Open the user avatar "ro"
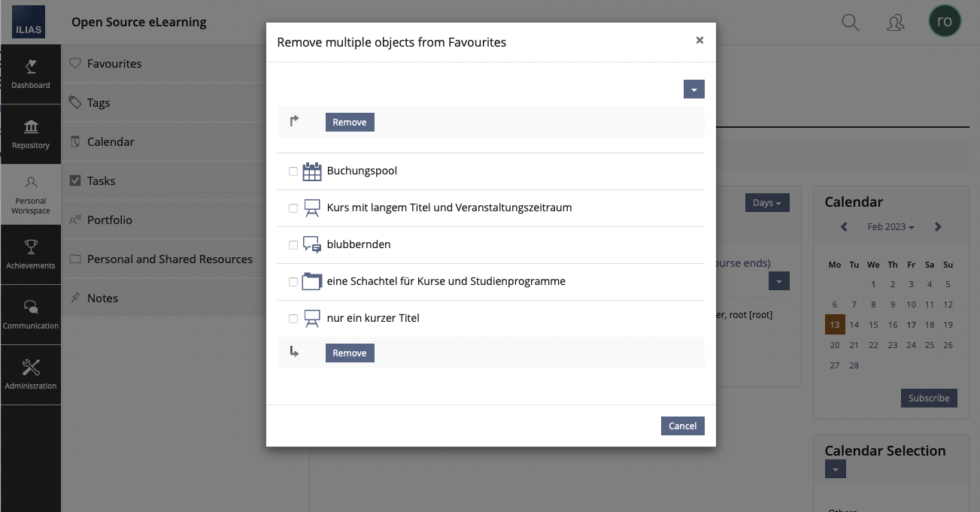This screenshot has width=980, height=512. click(x=945, y=22)
